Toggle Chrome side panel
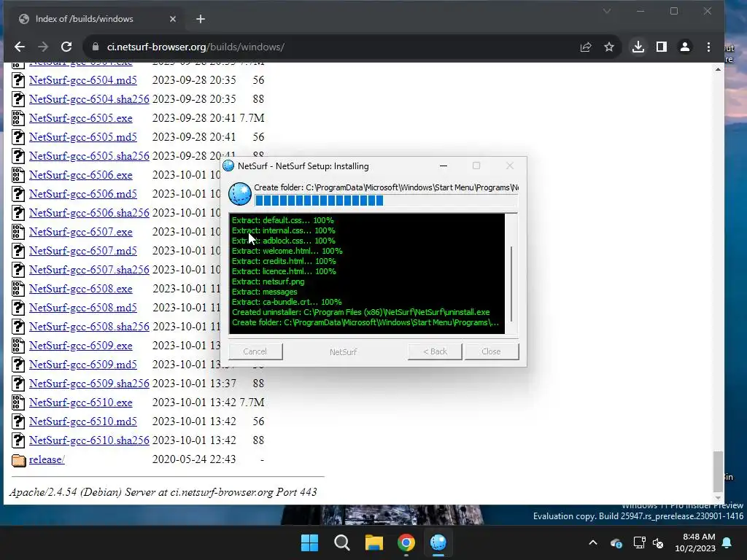The height and width of the screenshot is (560, 747). pyautogui.click(x=661, y=47)
